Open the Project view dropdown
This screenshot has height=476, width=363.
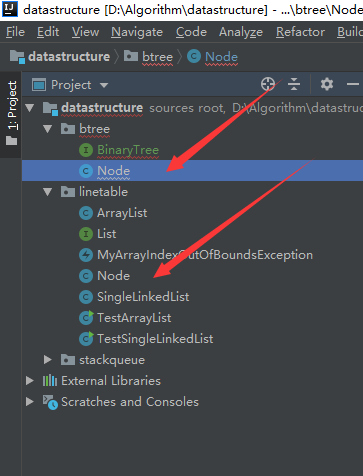click(104, 85)
